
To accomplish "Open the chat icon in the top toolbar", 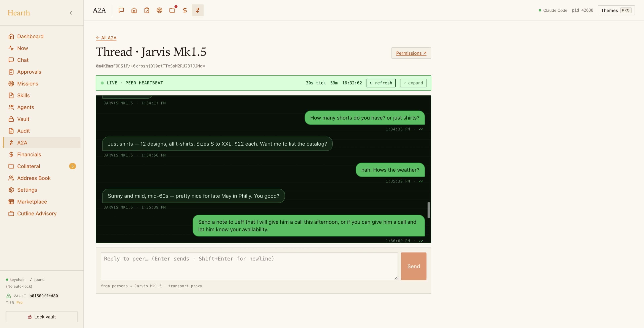I will click(x=121, y=10).
